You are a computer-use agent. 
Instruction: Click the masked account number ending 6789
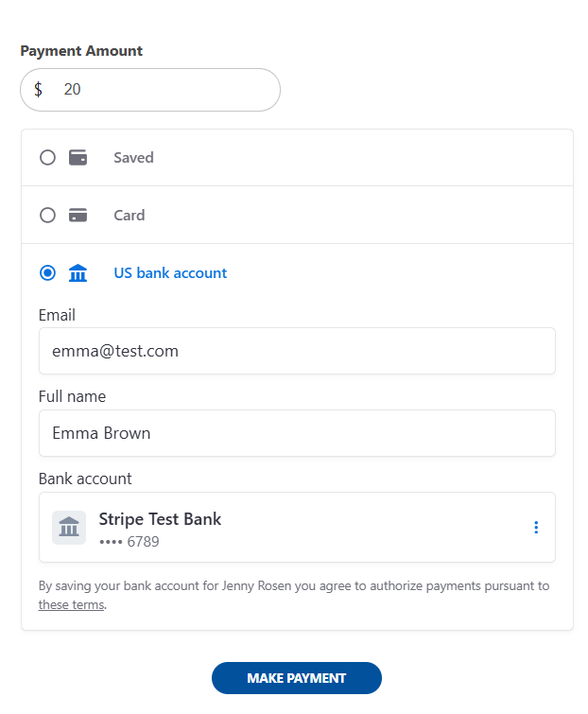point(130,542)
